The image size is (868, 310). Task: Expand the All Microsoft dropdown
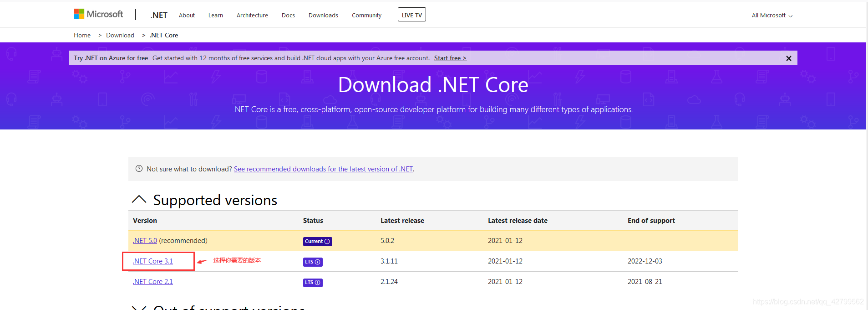pos(772,15)
